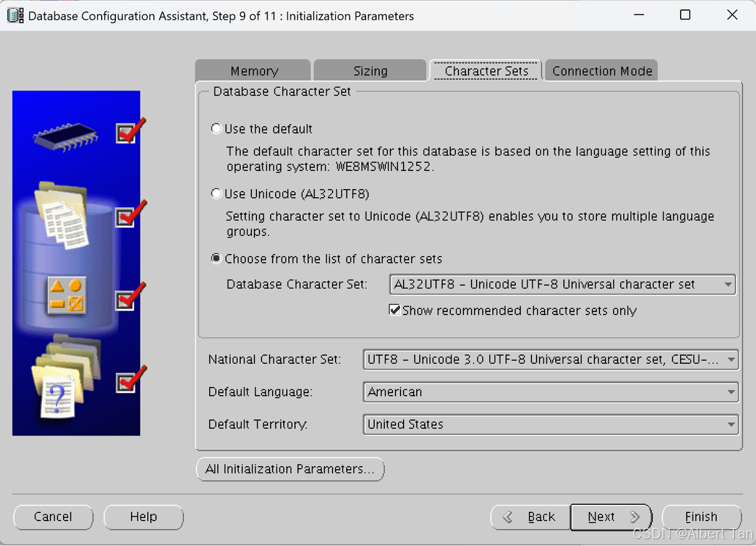756x546 pixels.
Task: Click the red checkmark beside question folder
Action: pos(130,379)
